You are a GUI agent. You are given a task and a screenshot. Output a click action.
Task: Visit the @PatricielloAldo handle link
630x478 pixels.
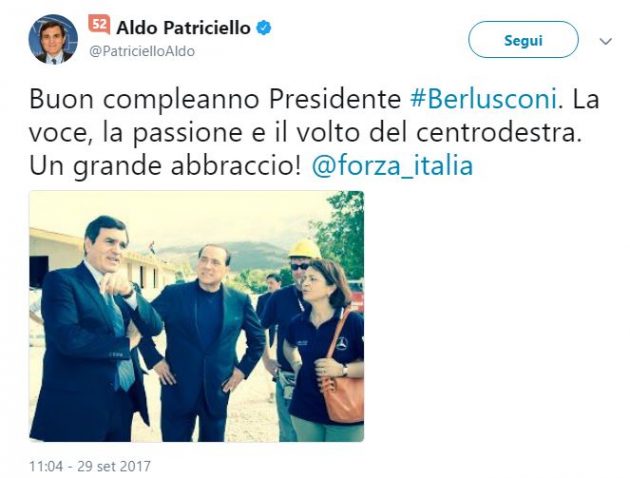point(142,51)
